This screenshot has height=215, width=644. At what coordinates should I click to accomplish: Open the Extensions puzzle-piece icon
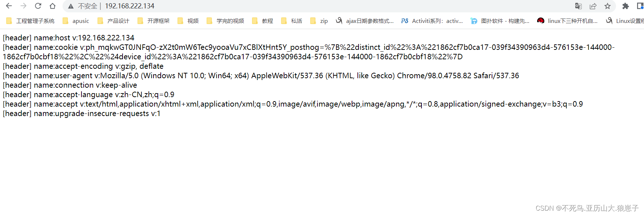click(626, 6)
